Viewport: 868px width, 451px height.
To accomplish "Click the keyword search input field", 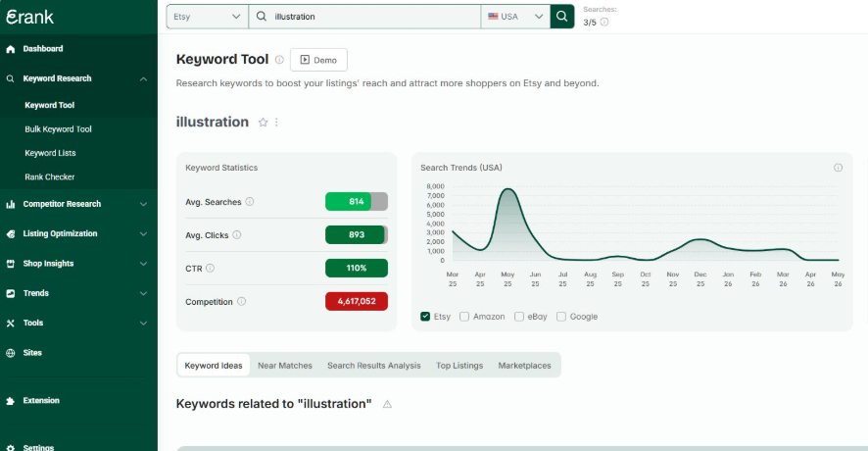I will (x=365, y=17).
